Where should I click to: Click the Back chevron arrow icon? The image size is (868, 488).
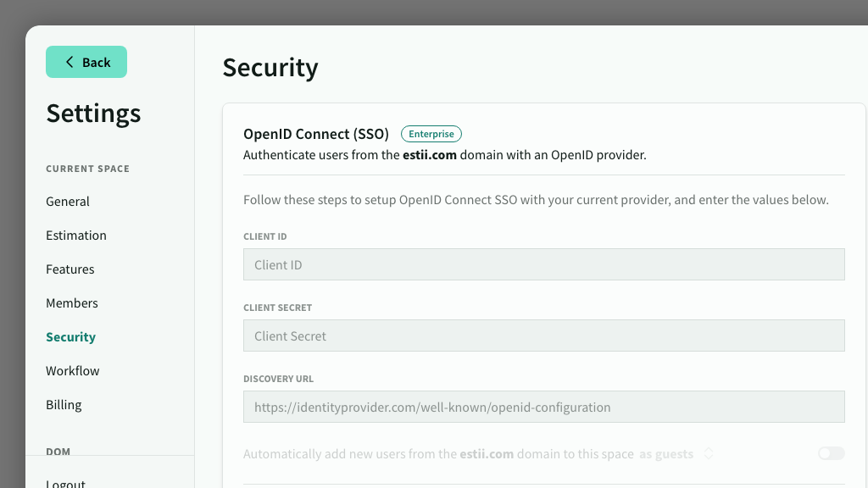coord(70,63)
